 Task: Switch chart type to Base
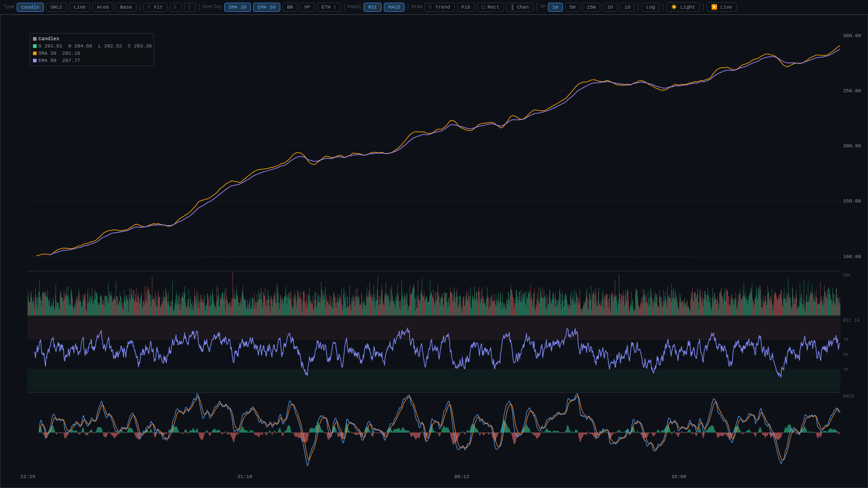tap(126, 7)
